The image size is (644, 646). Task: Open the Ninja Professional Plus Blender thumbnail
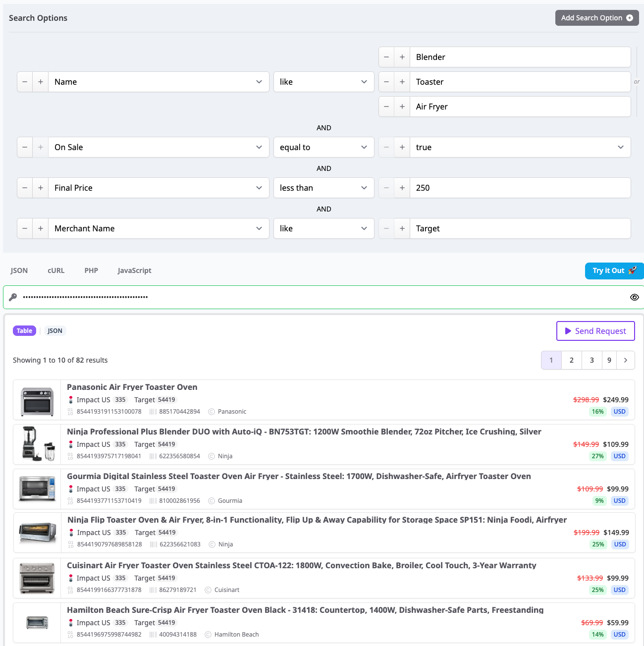pyautogui.click(x=37, y=444)
